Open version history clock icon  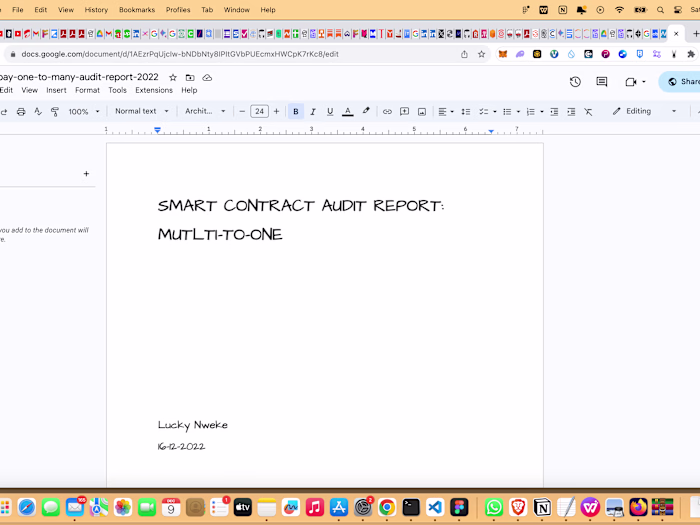click(575, 82)
